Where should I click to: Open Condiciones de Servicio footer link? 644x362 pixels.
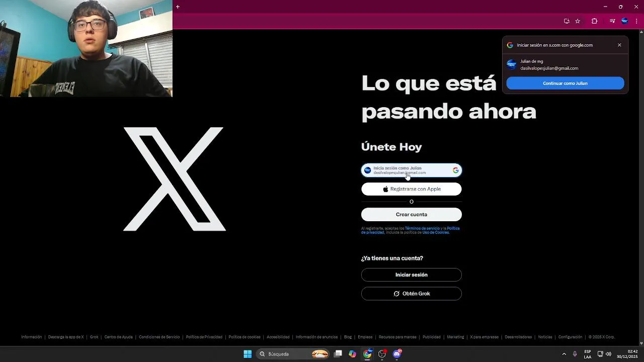click(x=159, y=337)
